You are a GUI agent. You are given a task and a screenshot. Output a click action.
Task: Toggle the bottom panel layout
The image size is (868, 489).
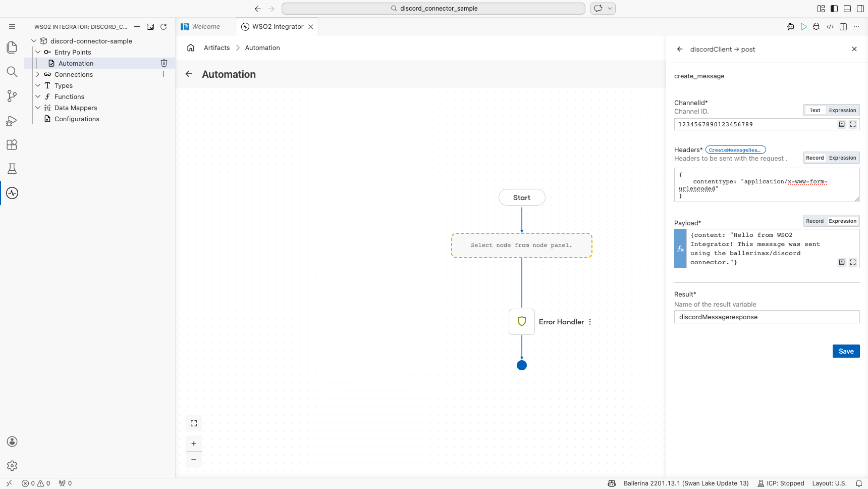(x=847, y=9)
